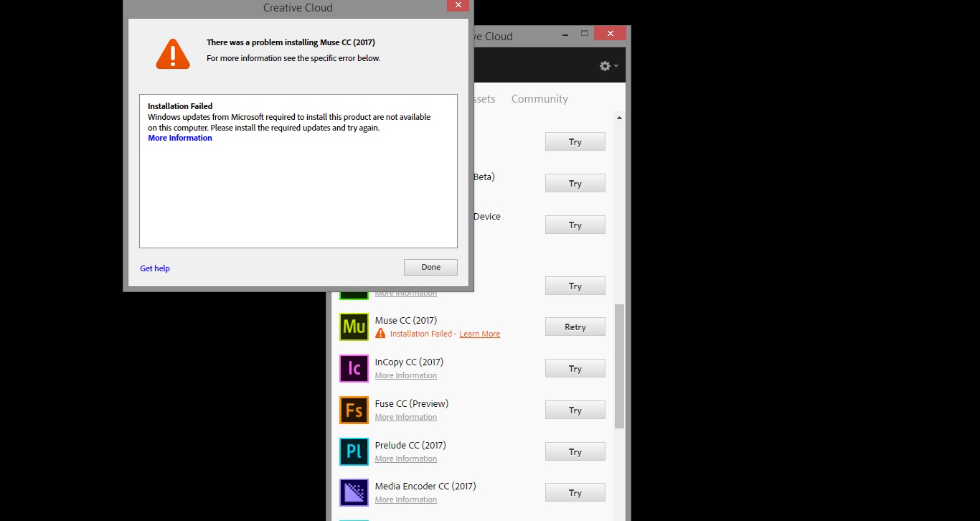Viewport: 980px width, 521px height.
Task: Retry installing Muse CC (2017)
Action: [x=575, y=327]
